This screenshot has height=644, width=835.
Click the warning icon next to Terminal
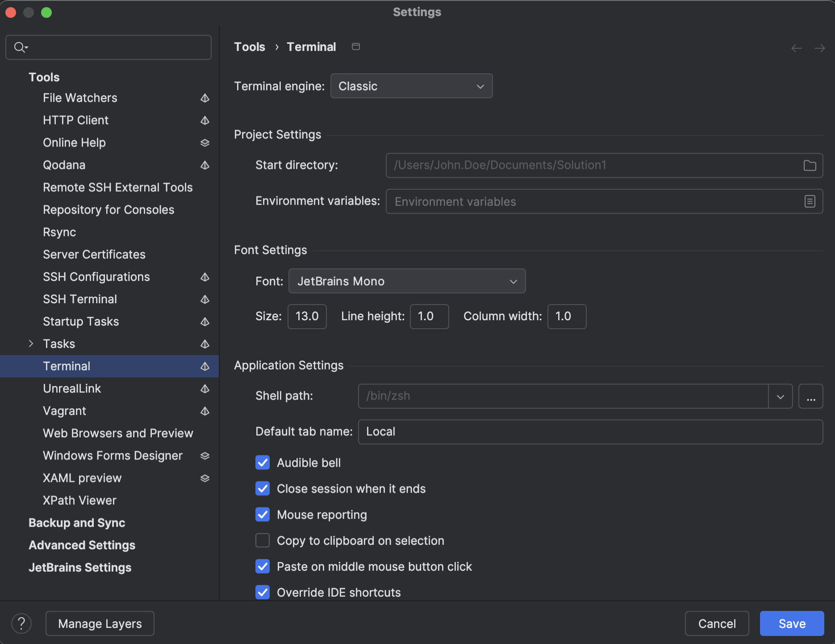pos(205,366)
